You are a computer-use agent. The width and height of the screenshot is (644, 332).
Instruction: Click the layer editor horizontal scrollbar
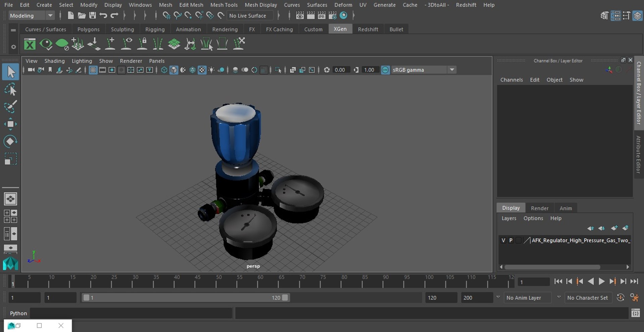pos(552,267)
